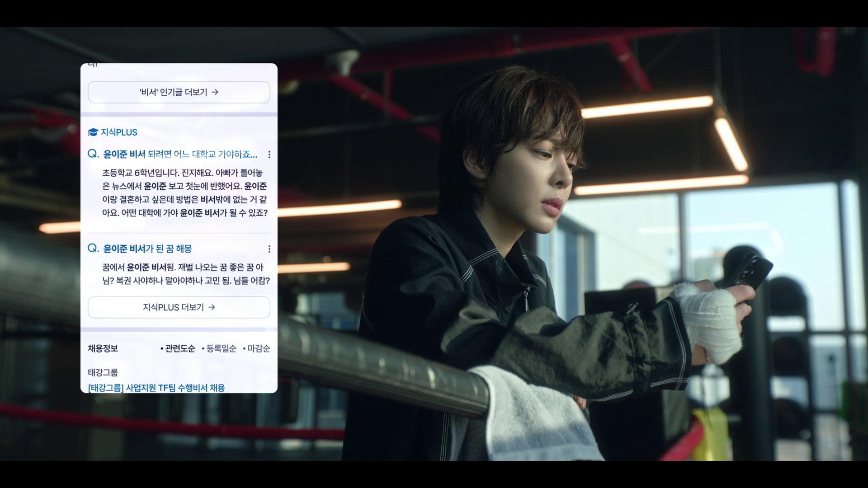Select the text 꿈에서 윤이준 비서됨
The height and width of the screenshot is (488, 868).
(x=138, y=267)
